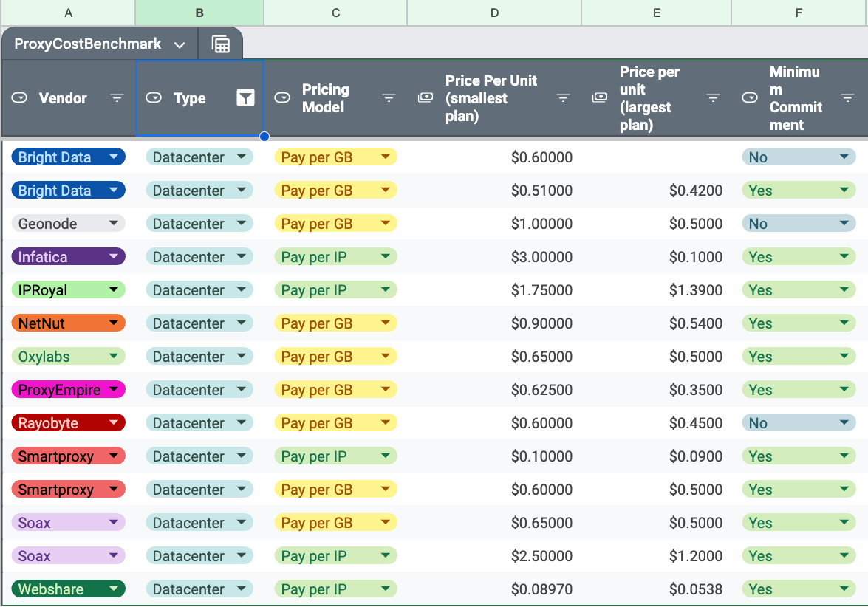Open the Vendor column filter icon
Screen dimensions: 868x607
point(117,98)
